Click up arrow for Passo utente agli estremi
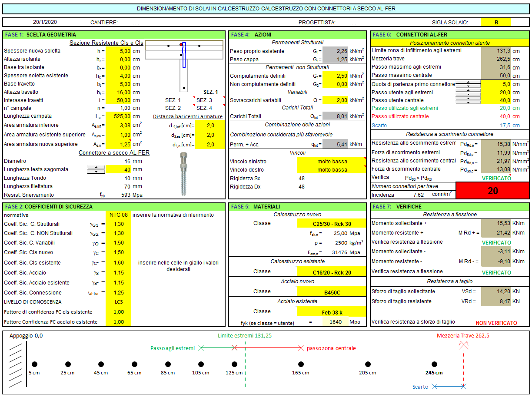 coord(468,90)
